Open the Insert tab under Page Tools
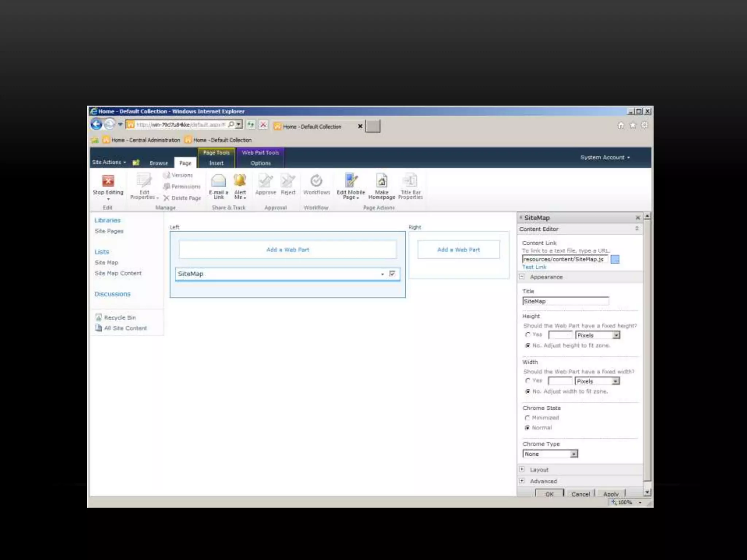The height and width of the screenshot is (560, 747). [216, 163]
